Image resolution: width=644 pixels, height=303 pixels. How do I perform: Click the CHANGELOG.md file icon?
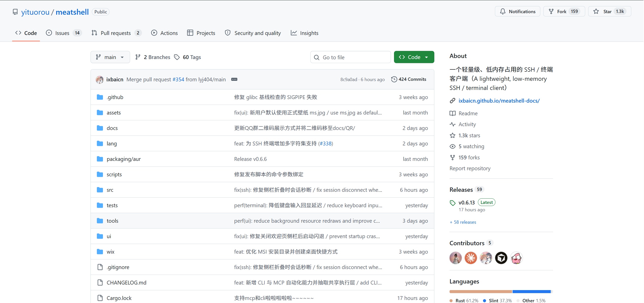[100, 283]
